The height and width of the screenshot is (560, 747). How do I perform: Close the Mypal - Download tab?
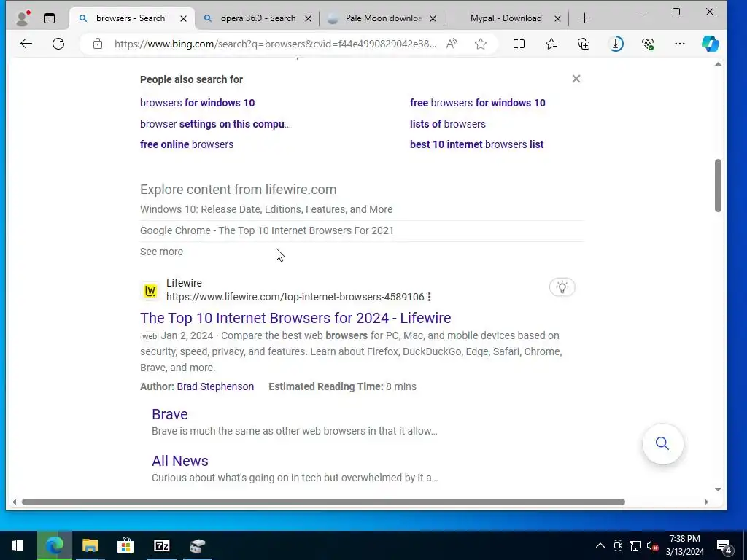(557, 18)
